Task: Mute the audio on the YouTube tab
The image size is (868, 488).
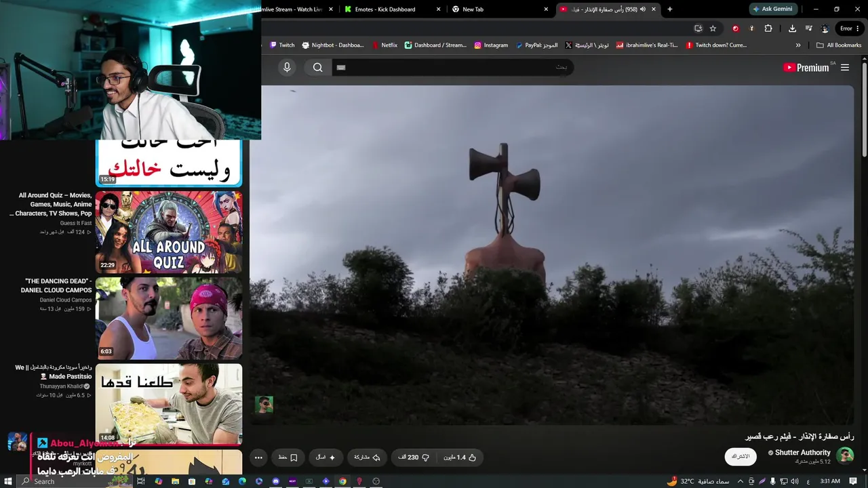Action: coord(643,9)
